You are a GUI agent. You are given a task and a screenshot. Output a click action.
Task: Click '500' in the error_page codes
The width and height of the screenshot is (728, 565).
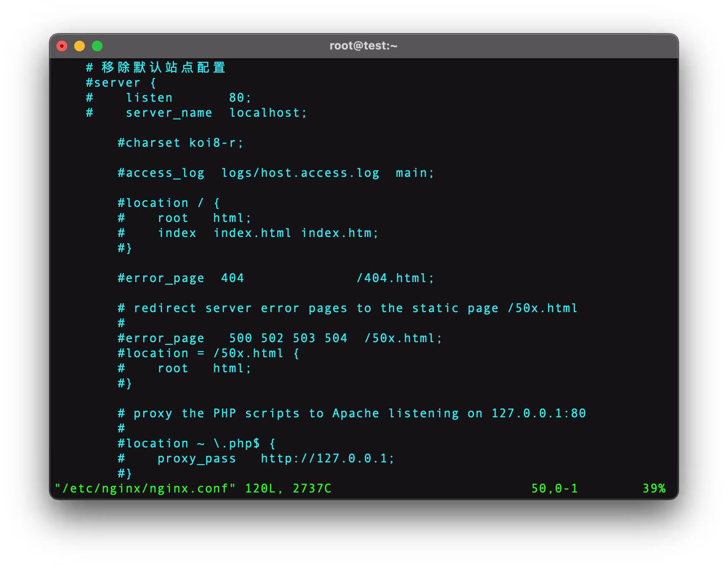[x=240, y=338]
